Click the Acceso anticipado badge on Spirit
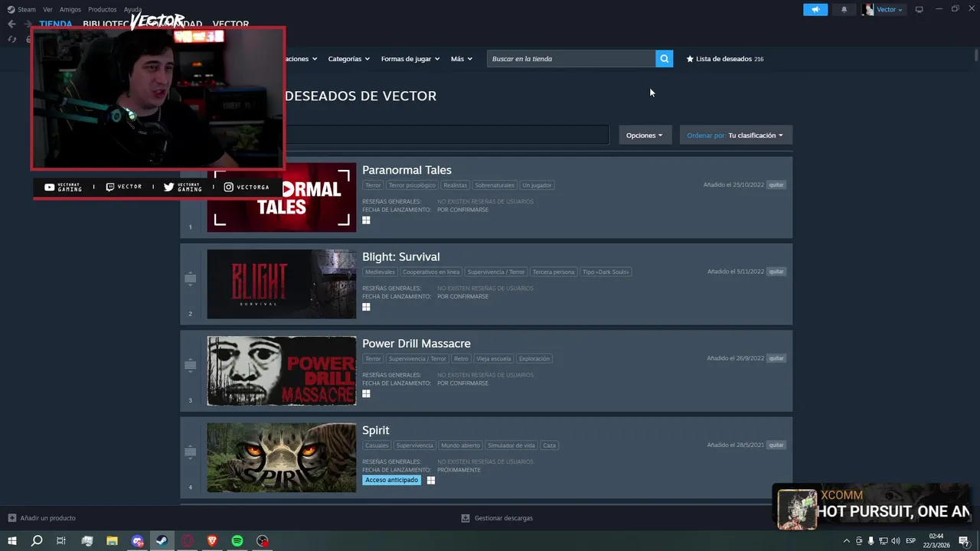 [392, 480]
